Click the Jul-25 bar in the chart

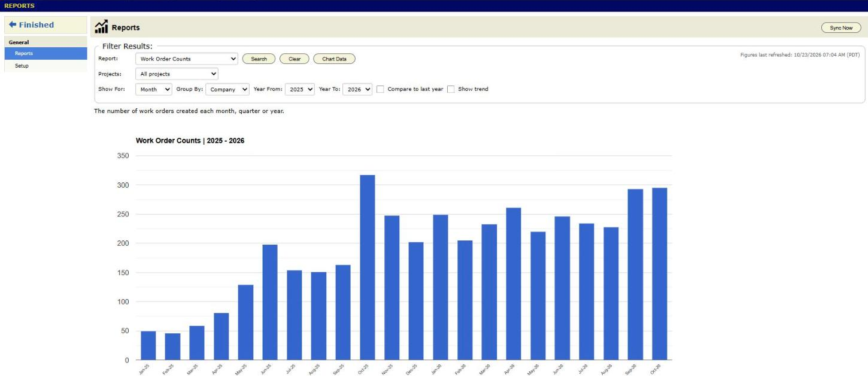click(x=295, y=315)
